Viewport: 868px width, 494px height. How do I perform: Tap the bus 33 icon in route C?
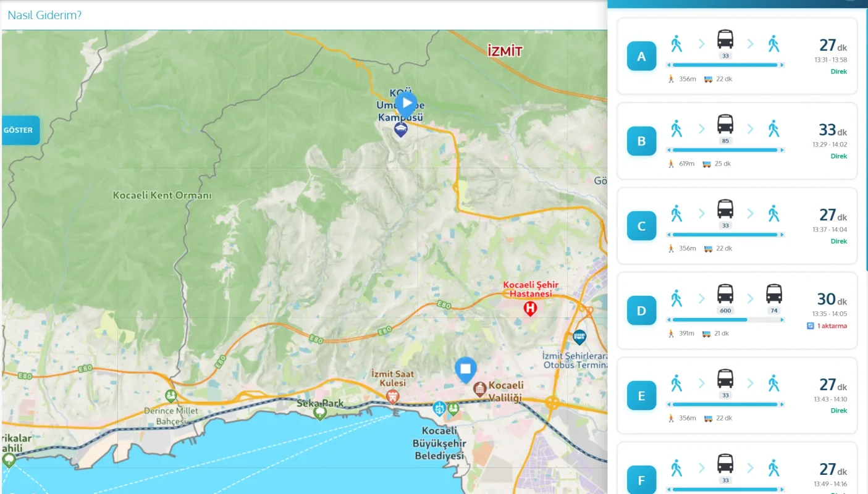[725, 209]
